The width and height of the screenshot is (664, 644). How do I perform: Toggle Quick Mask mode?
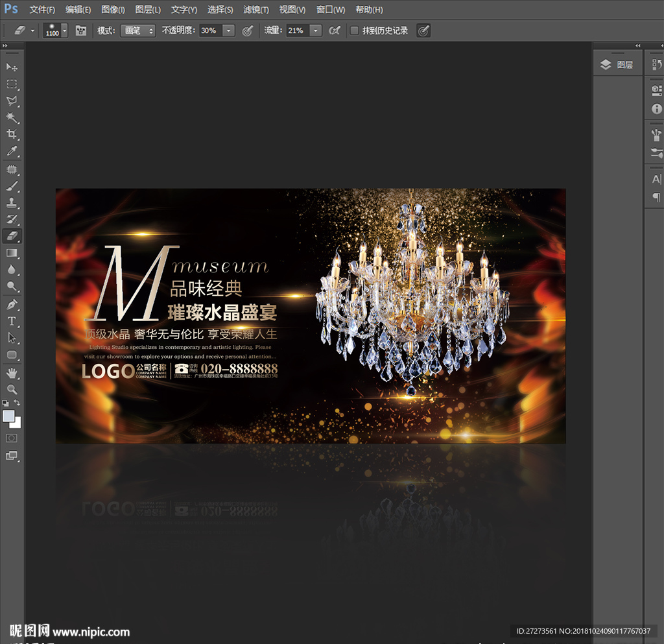click(x=12, y=439)
